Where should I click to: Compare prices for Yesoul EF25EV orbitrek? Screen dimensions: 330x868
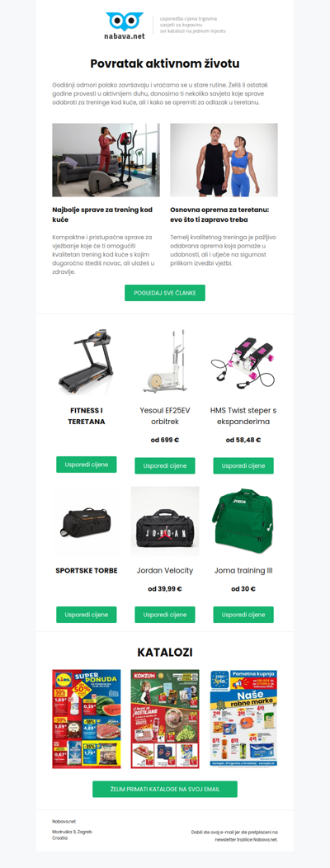[x=165, y=465]
